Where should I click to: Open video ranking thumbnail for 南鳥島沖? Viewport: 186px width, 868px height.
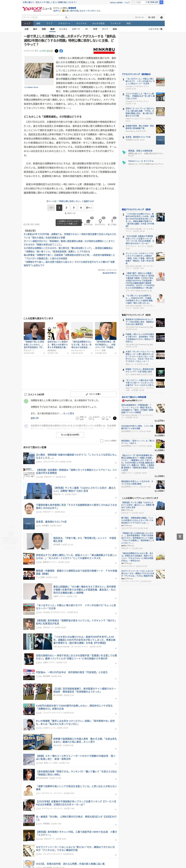tap(160, 322)
